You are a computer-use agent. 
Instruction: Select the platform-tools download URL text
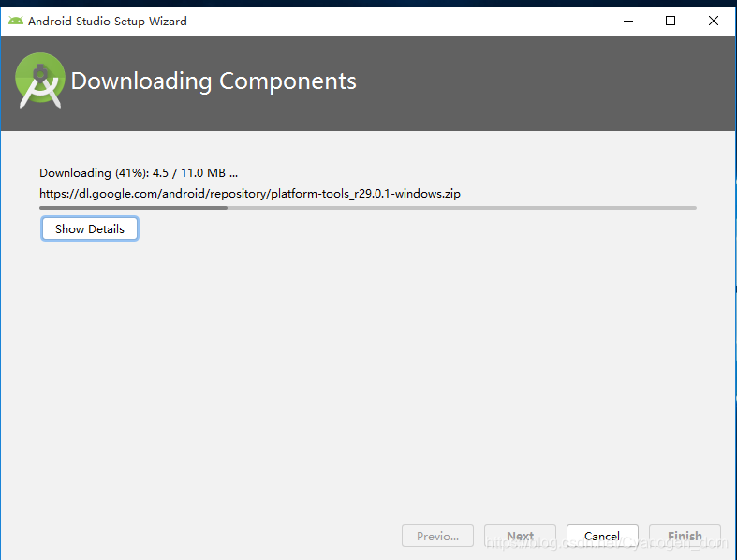point(250,194)
